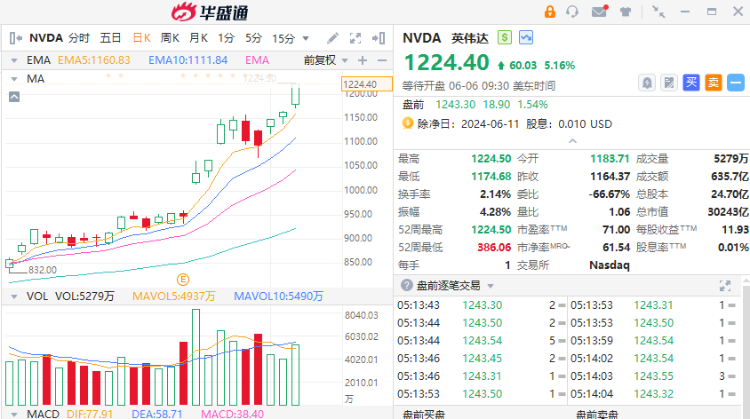This screenshot has height=419, width=750.
Task: Select the 日K daily candlestick tab
Action: [x=142, y=38]
